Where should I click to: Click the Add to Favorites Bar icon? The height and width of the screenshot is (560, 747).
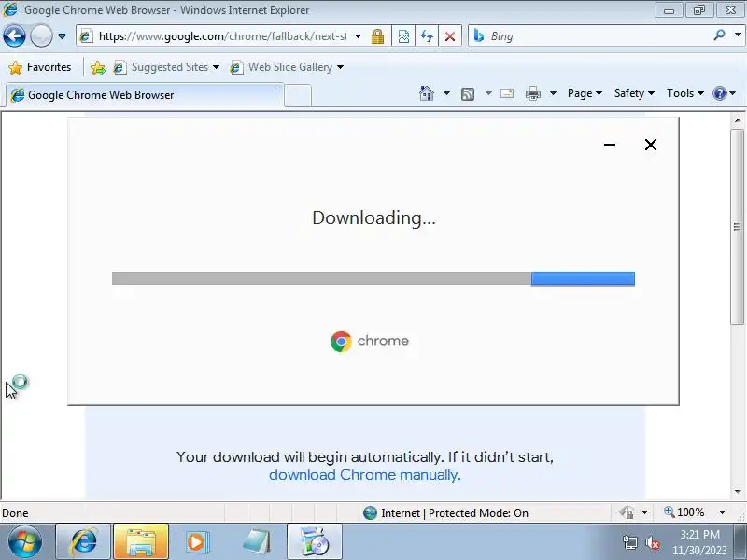pos(98,67)
